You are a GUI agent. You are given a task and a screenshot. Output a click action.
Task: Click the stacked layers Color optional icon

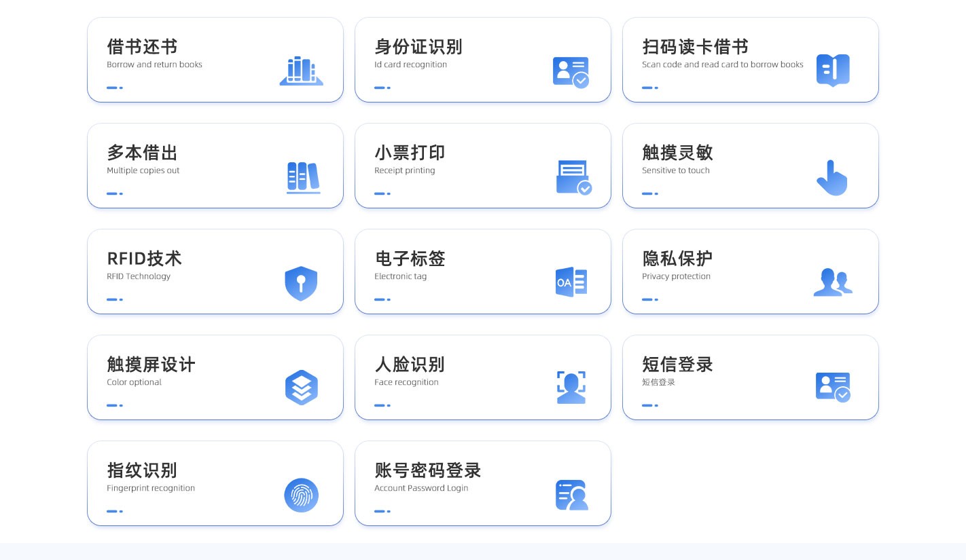tap(302, 388)
